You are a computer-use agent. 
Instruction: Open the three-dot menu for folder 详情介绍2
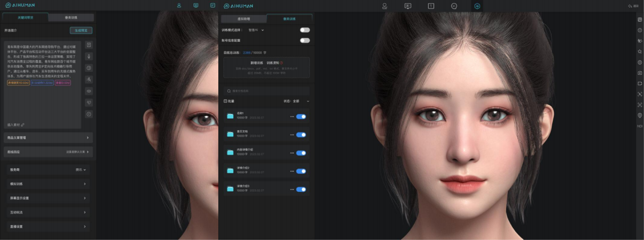pos(292,171)
